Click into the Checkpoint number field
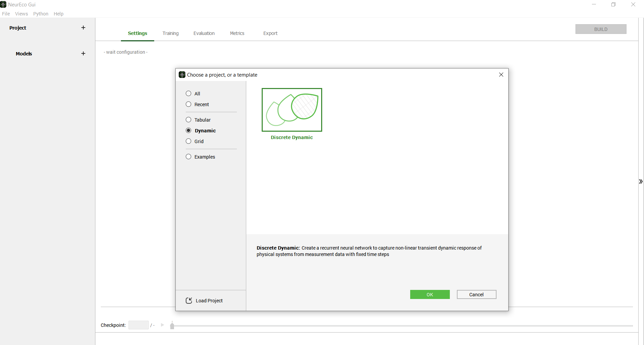 click(138, 325)
